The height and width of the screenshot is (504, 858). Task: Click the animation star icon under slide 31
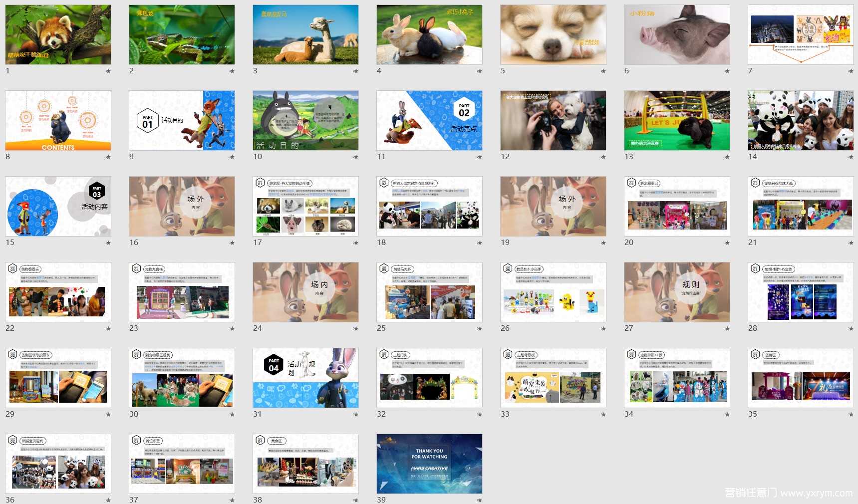point(356,415)
